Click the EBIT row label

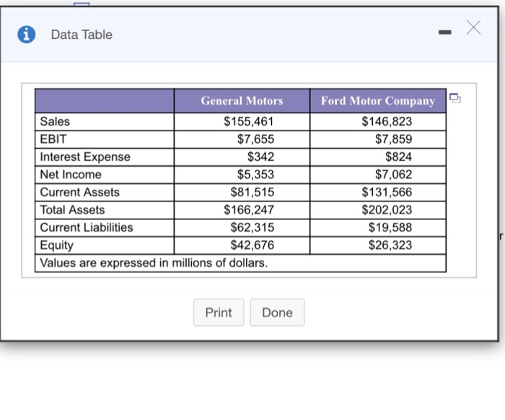[53, 139]
